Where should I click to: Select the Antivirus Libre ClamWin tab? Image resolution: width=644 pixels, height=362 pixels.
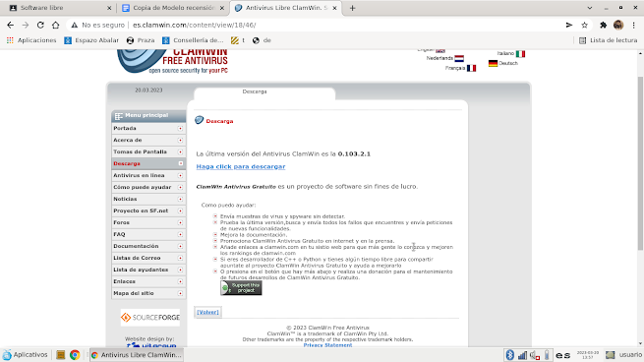286,8
